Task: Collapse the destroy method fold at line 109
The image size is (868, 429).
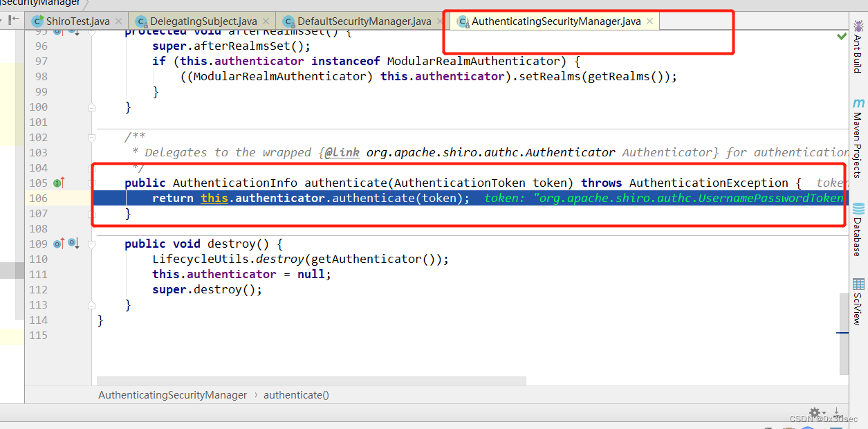Action: pos(91,244)
